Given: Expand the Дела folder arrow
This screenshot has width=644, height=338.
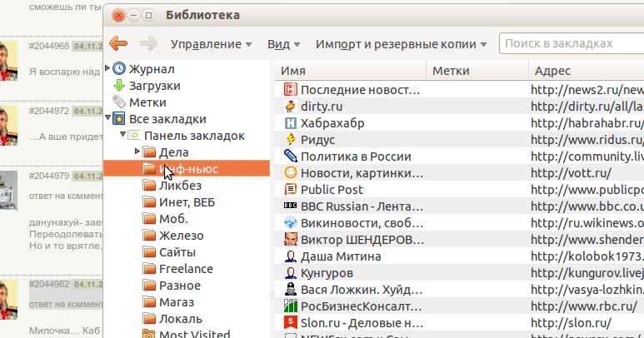Looking at the screenshot, I should click(x=137, y=151).
